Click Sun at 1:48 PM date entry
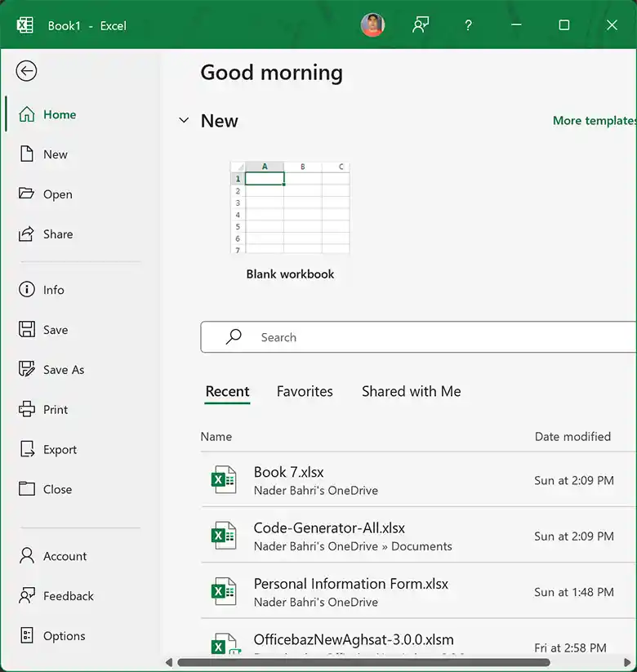 coord(574,592)
